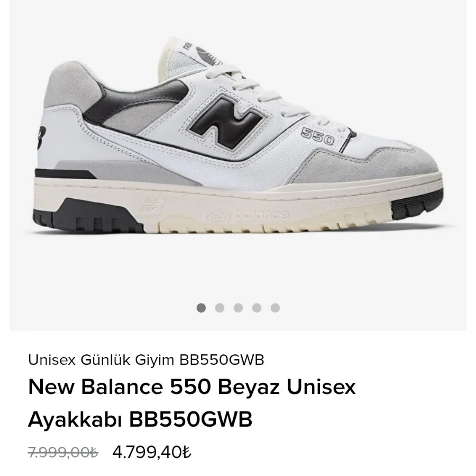Click the NB logo on the heel
Image resolution: width=476 pixels, height=476 pixels.
click(42, 138)
